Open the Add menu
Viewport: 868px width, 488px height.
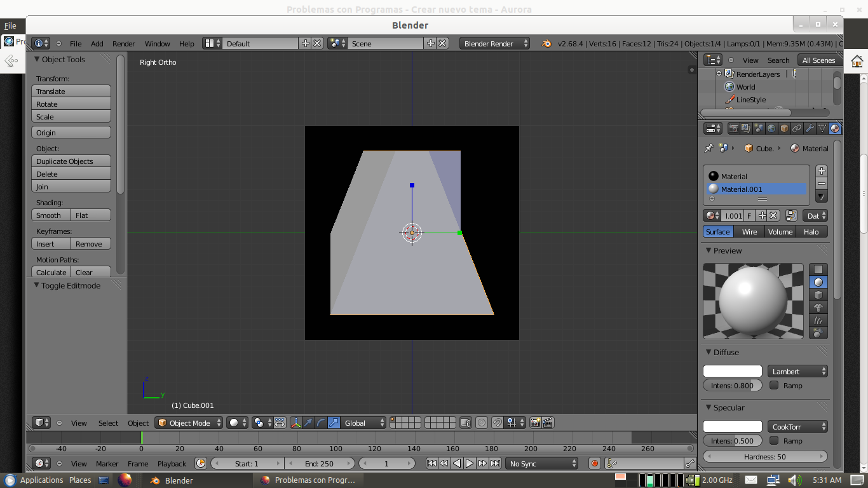97,43
